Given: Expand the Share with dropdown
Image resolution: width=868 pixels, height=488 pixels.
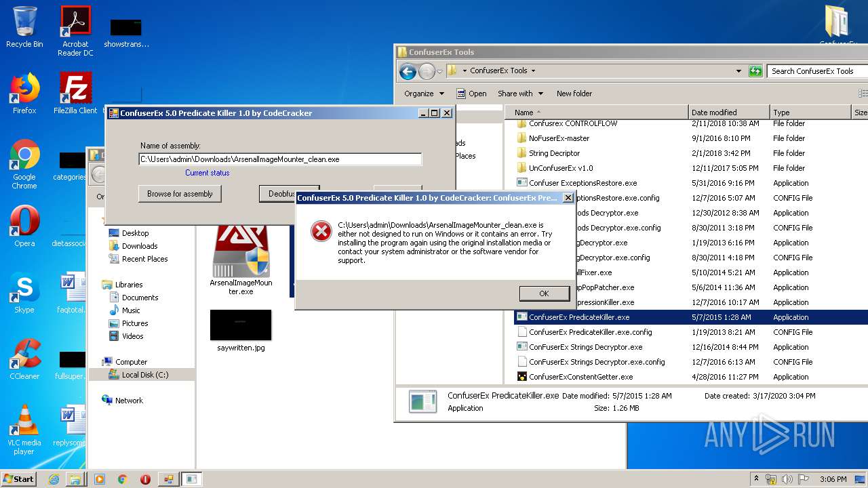Looking at the screenshot, I should click(x=520, y=94).
